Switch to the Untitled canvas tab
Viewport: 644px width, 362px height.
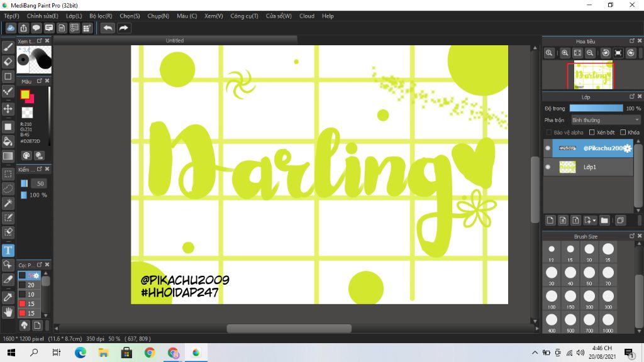point(175,41)
